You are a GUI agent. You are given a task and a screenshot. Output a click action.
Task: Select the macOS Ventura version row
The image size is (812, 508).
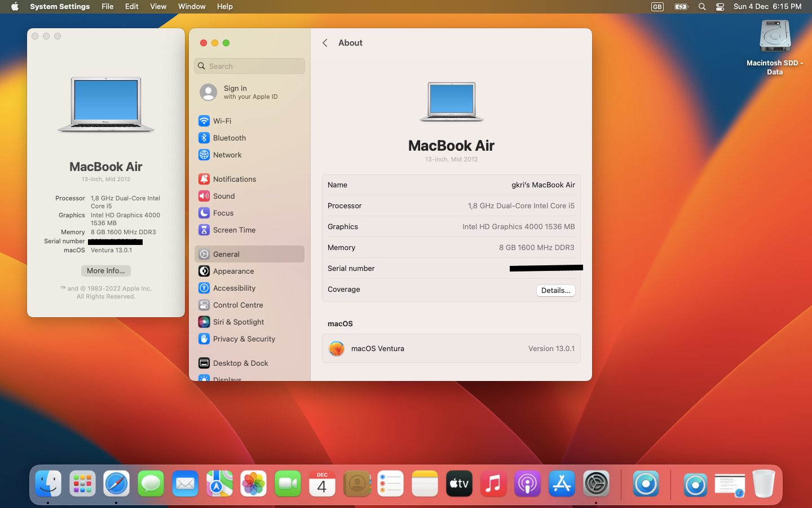click(451, 349)
